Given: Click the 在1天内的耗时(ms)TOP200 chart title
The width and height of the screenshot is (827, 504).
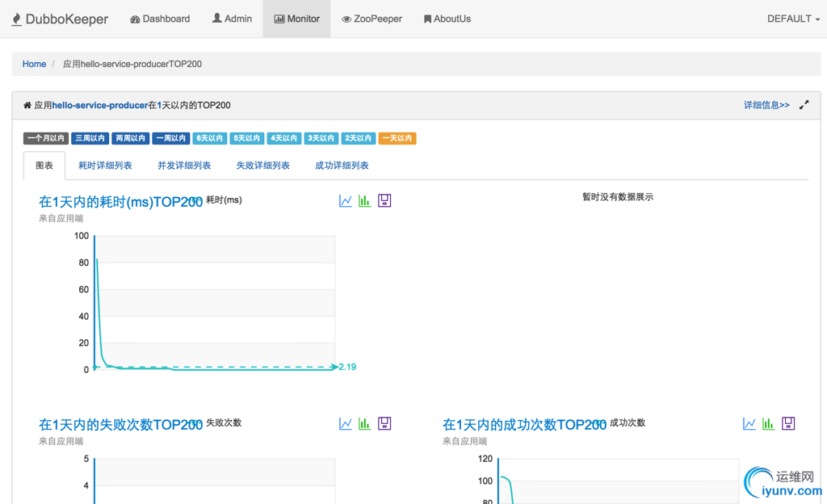Looking at the screenshot, I should click(x=120, y=202).
